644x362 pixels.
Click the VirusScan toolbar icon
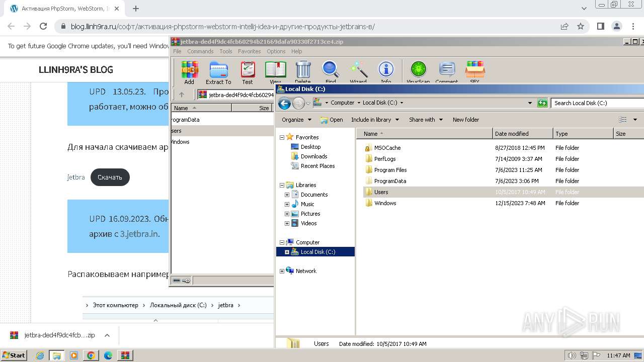pos(418,70)
